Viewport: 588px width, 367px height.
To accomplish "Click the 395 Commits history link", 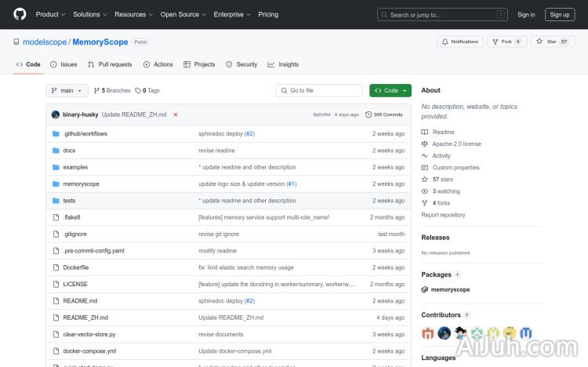I will 384,114.
